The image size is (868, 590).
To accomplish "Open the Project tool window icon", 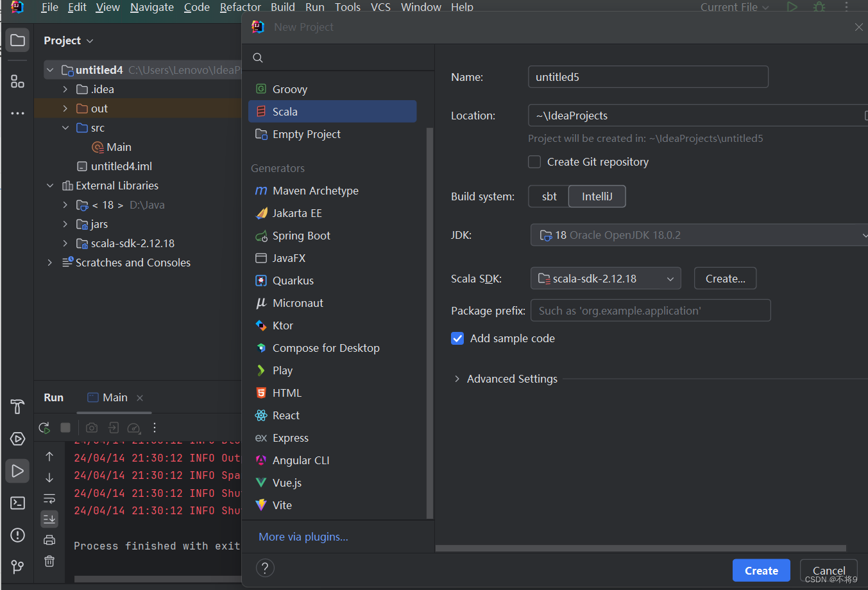I will pyautogui.click(x=17, y=40).
